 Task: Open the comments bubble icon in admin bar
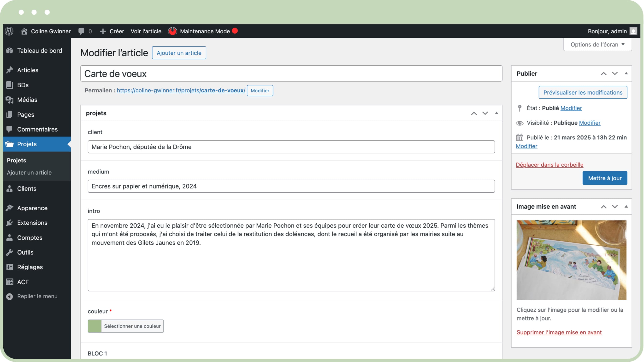tap(81, 31)
